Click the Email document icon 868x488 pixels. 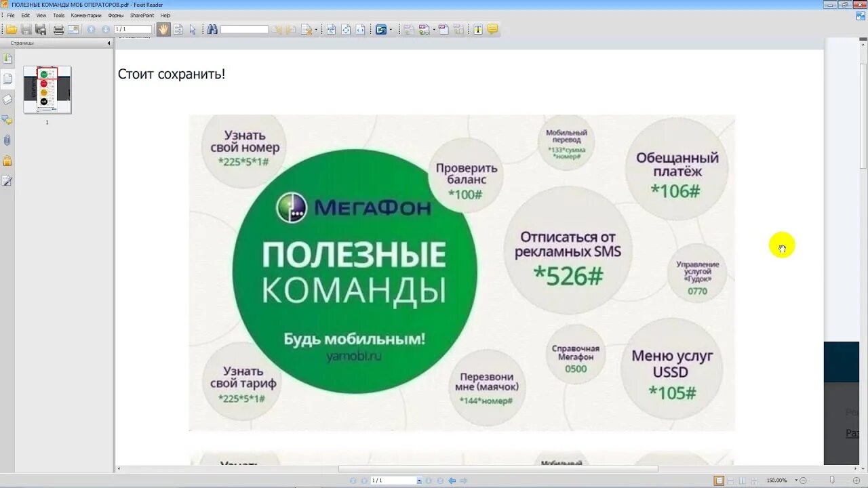(73, 29)
